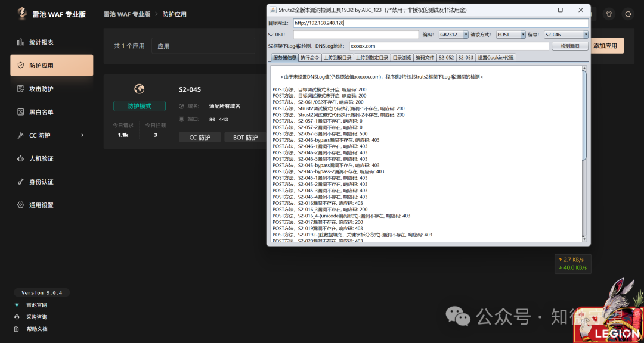Open the 请求方式 POST dropdown
Viewport: 644px width, 343px height.
click(x=510, y=35)
